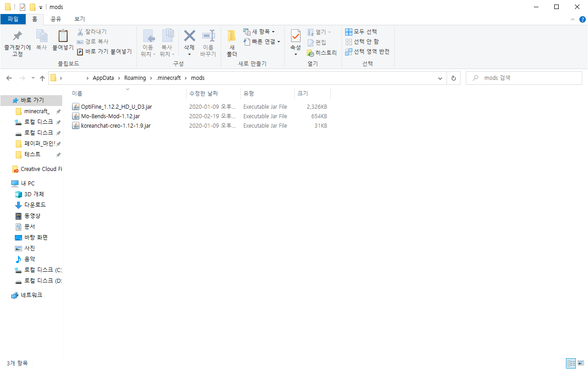Select 바로 가기 (Quick access) in sidebar
The image size is (588, 369).
coord(32,100)
